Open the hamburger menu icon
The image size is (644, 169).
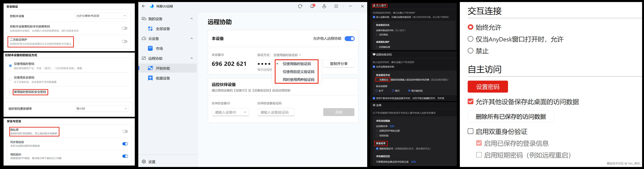[336, 6]
